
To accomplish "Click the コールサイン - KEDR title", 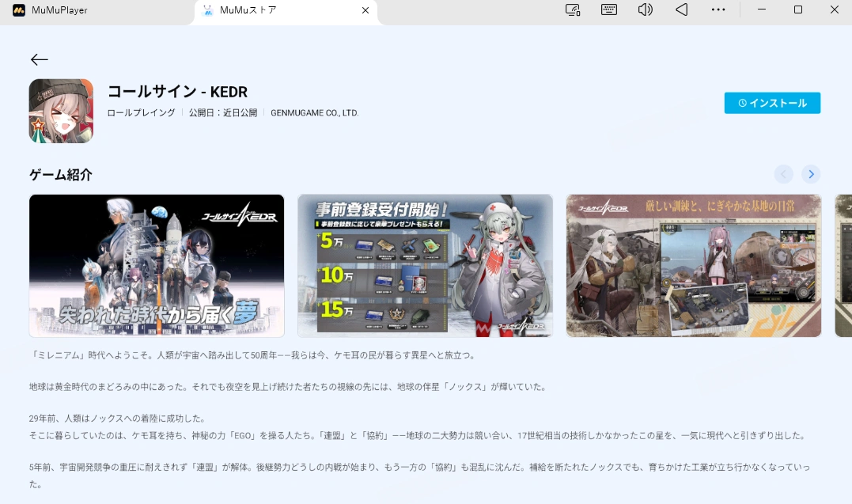I will click(178, 91).
